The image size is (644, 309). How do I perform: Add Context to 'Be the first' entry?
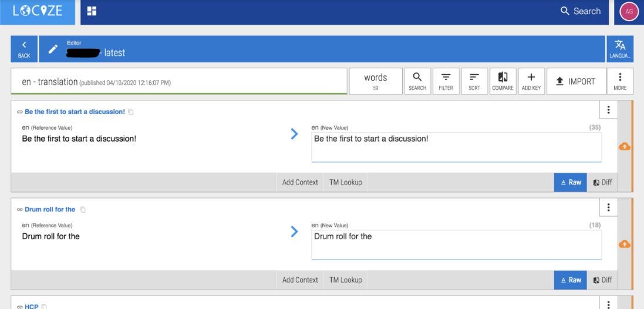[x=300, y=182]
